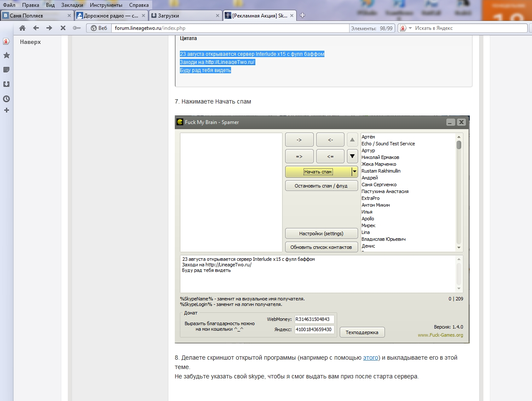
Task: Click the WebMoney wallet number field
Action: (x=315, y=319)
